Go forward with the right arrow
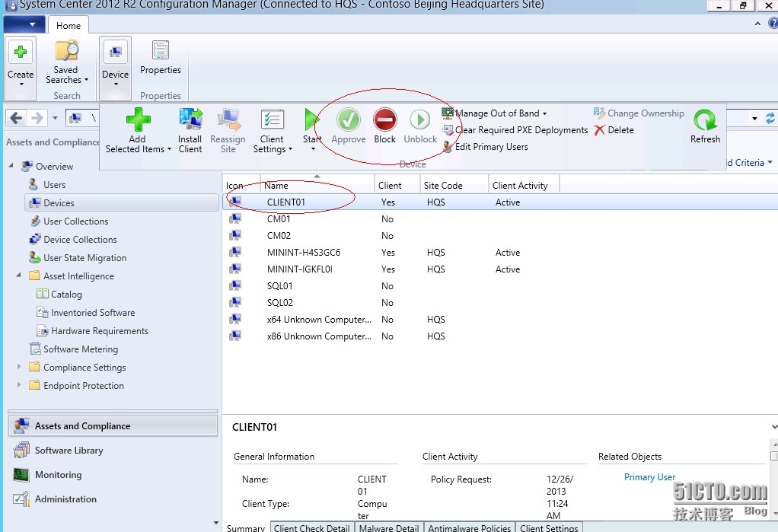The image size is (778, 532). (x=37, y=118)
